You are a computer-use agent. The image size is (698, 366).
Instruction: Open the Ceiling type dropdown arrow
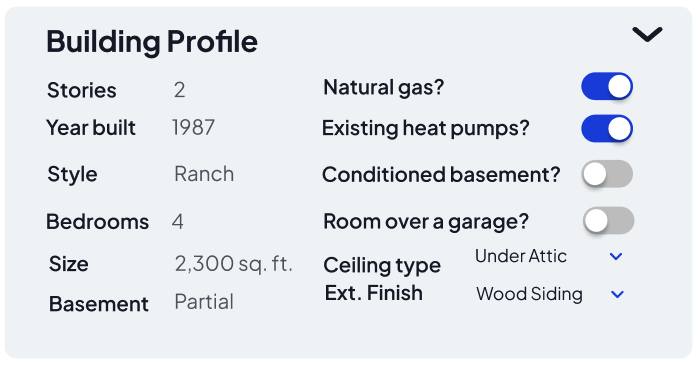pos(616,256)
